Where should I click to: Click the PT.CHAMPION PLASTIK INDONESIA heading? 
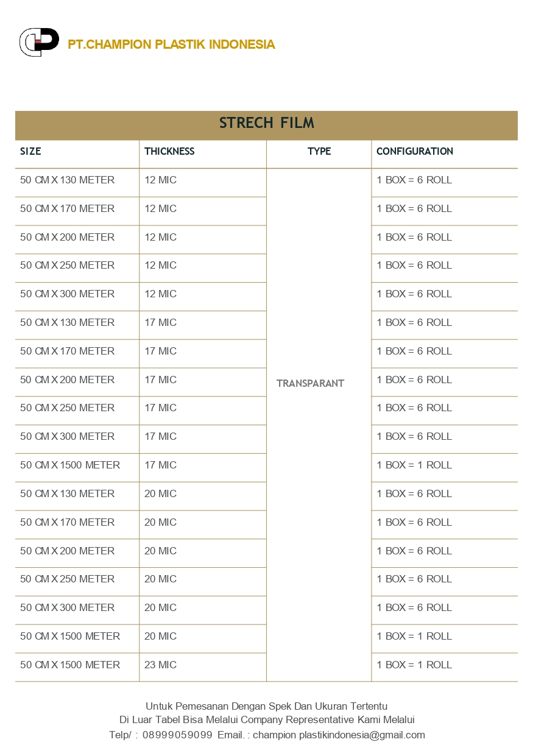(x=171, y=44)
